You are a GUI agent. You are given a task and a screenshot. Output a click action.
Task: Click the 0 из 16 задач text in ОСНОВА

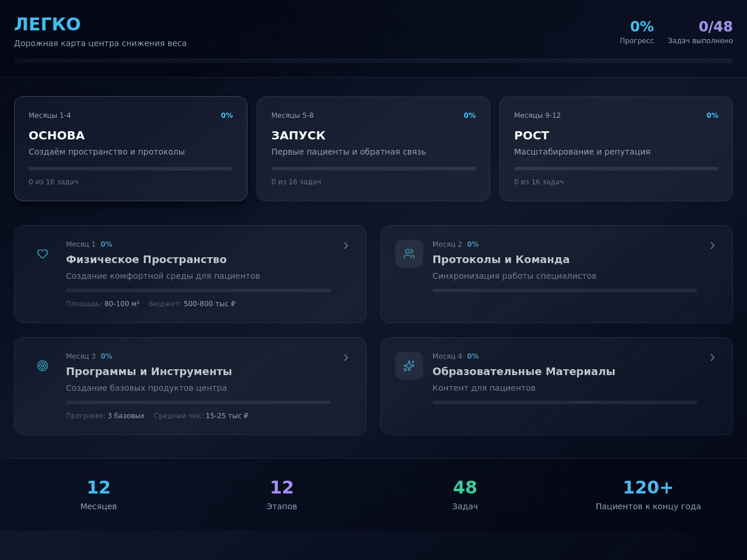53,182
